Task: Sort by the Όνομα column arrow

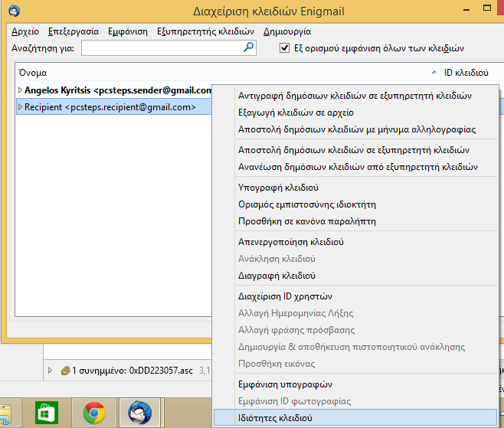Action: point(434,72)
